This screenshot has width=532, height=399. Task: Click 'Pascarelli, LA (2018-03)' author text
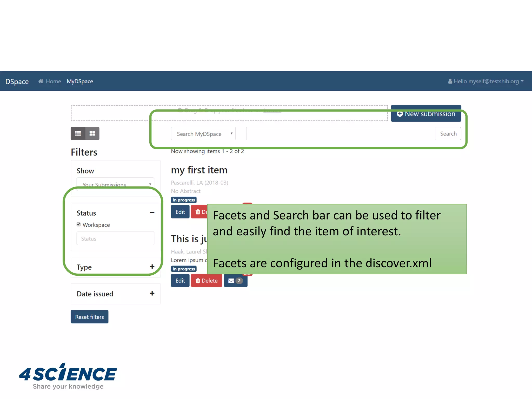click(199, 183)
